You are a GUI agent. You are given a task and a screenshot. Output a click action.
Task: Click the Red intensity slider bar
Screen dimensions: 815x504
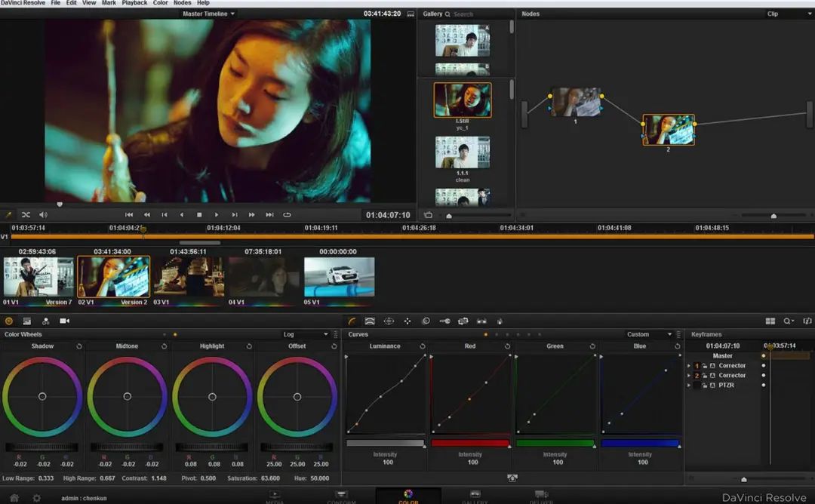[469, 444]
